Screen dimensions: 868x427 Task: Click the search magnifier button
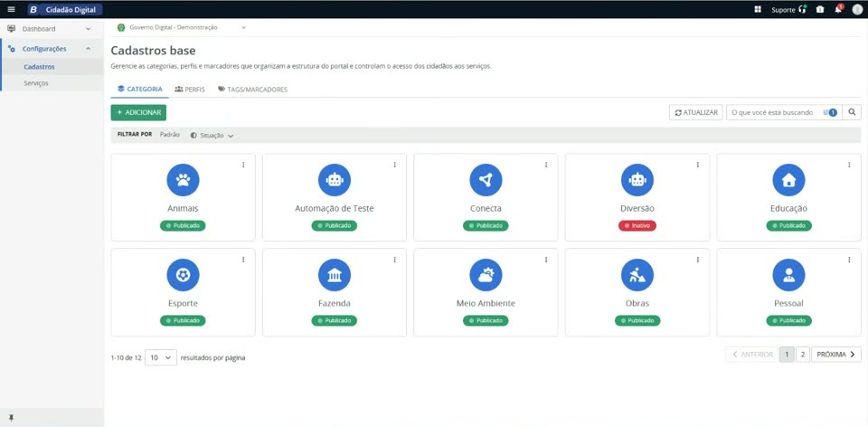[852, 112]
